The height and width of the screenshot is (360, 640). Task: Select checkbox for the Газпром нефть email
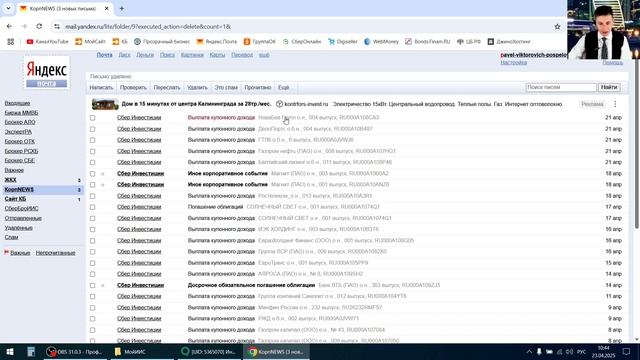point(93,151)
